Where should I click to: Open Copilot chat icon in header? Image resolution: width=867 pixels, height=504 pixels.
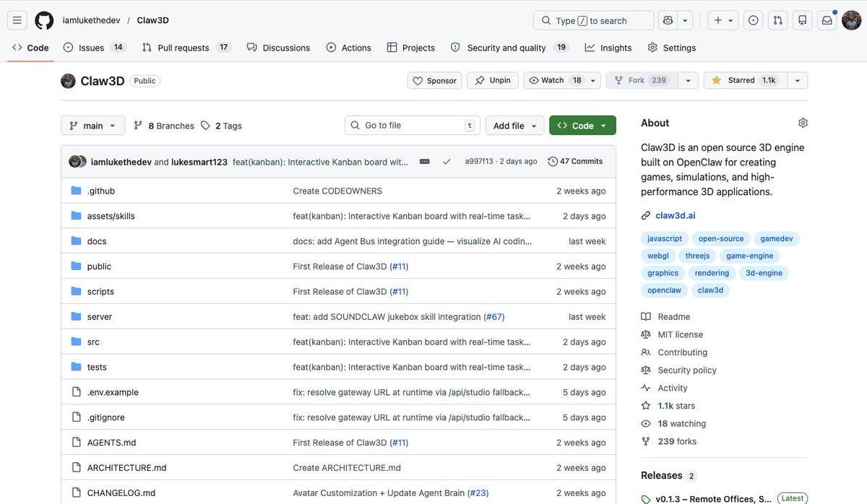click(667, 20)
